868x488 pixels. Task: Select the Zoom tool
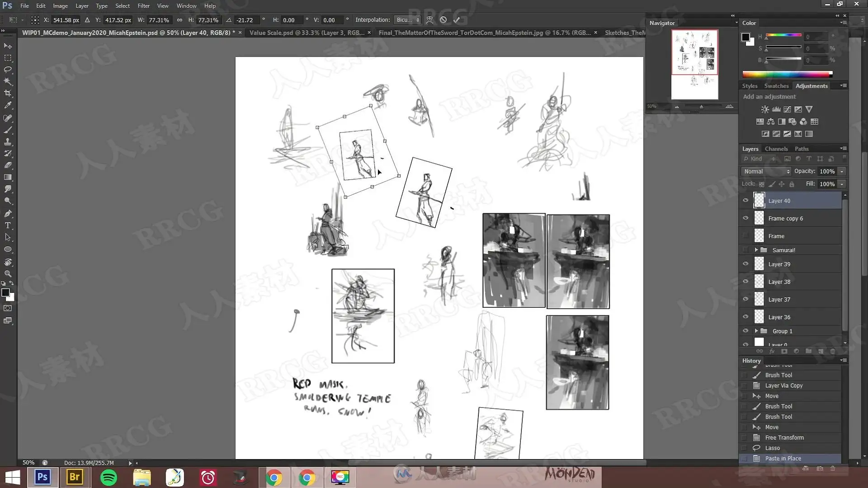click(x=8, y=274)
